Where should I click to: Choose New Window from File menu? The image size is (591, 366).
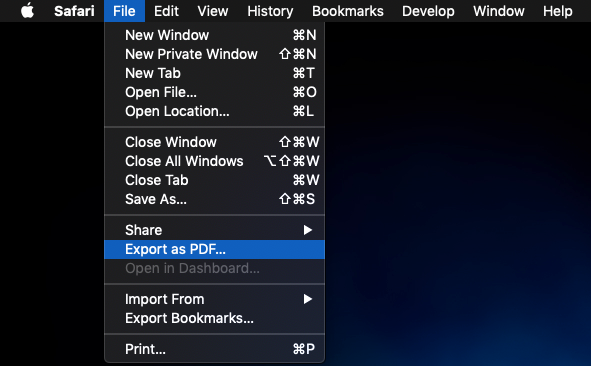pos(214,35)
